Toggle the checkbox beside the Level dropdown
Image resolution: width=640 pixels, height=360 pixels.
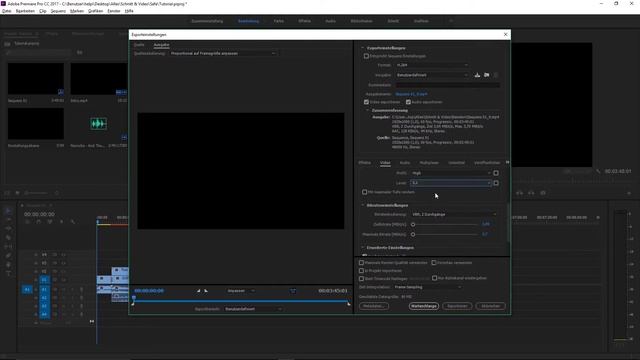(496, 183)
